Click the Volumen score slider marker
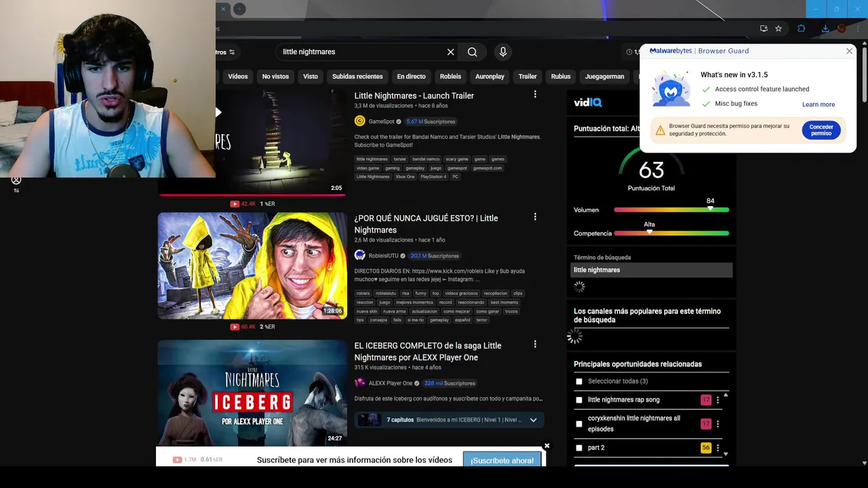The height and width of the screenshot is (488, 868). [710, 209]
